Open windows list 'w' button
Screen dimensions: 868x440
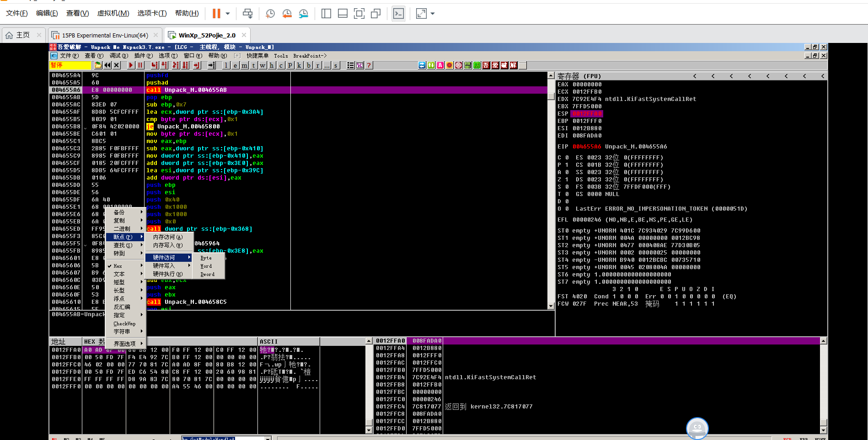263,65
